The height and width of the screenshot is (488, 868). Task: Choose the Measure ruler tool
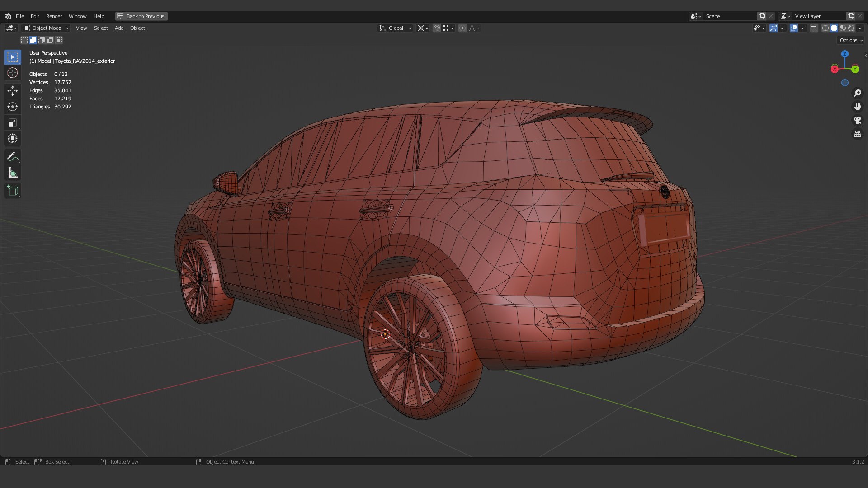[x=13, y=173]
